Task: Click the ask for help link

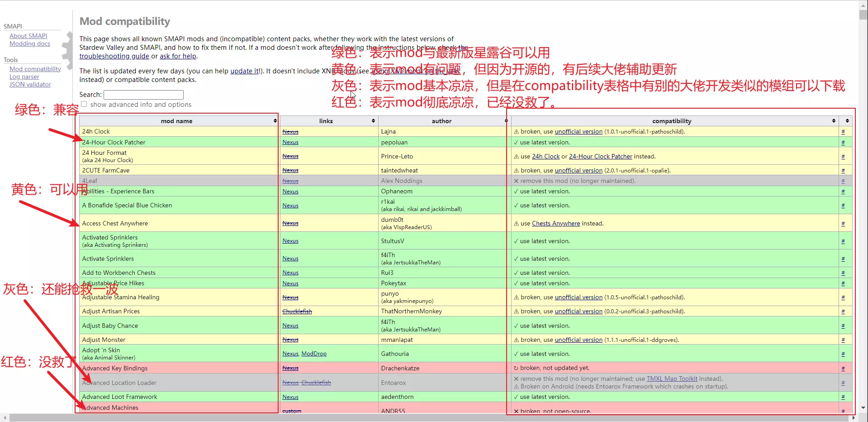Action: point(178,56)
